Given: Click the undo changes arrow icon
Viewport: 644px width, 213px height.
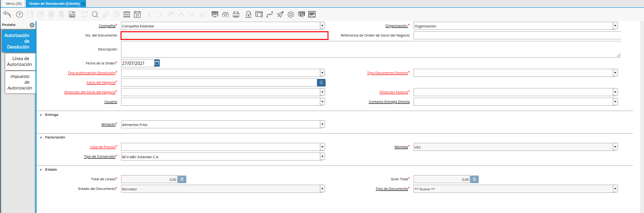Looking at the screenshot, I should [7, 14].
